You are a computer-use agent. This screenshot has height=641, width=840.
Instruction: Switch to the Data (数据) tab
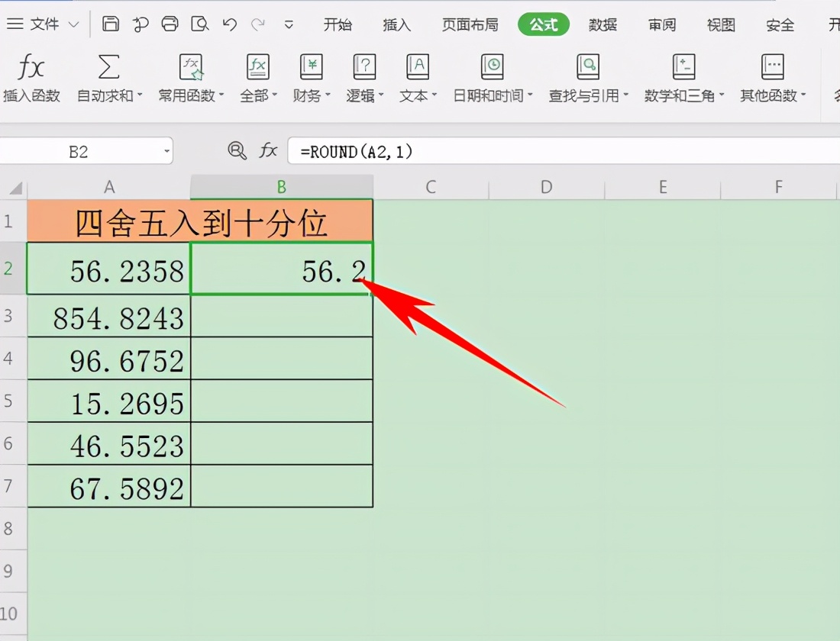point(603,24)
